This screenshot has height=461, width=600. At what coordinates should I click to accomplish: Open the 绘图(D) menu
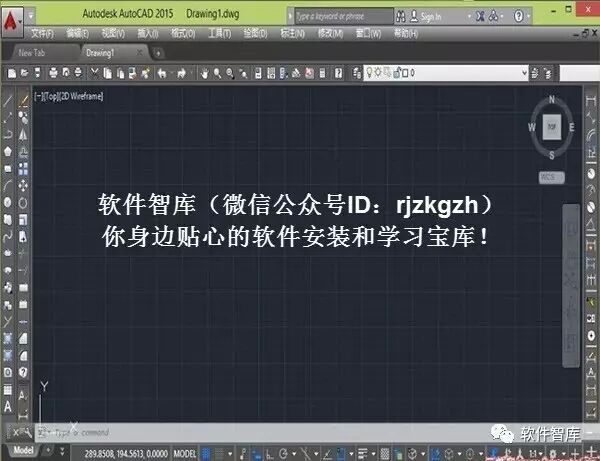(x=255, y=34)
